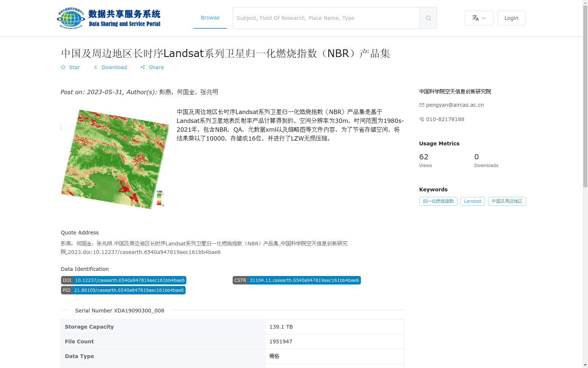Click the phone number 010-82178188

(445, 119)
